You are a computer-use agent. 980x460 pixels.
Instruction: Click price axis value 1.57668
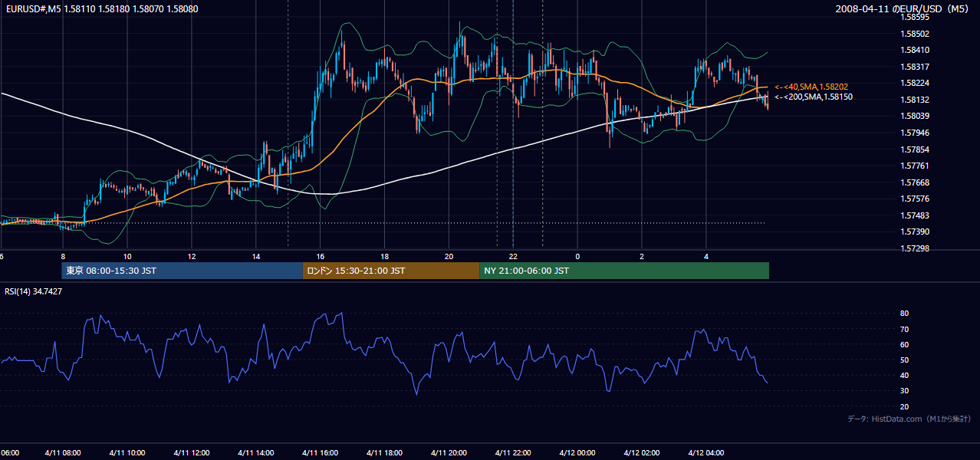tap(915, 182)
